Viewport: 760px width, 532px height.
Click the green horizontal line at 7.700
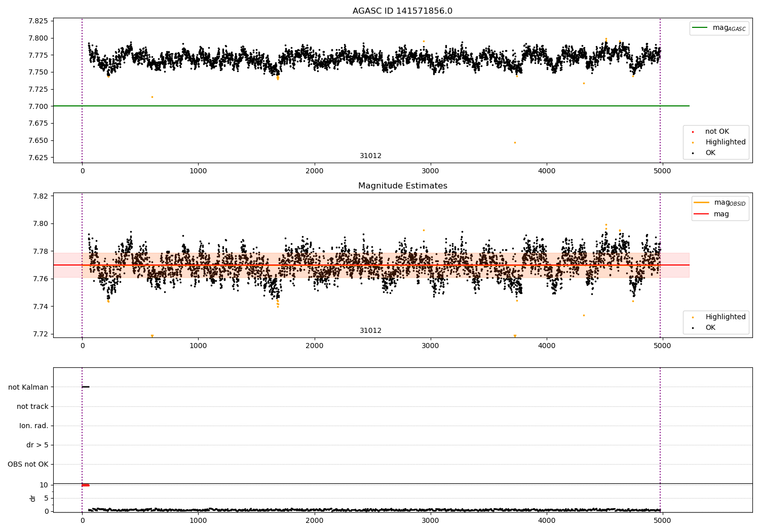pyautogui.click(x=371, y=106)
